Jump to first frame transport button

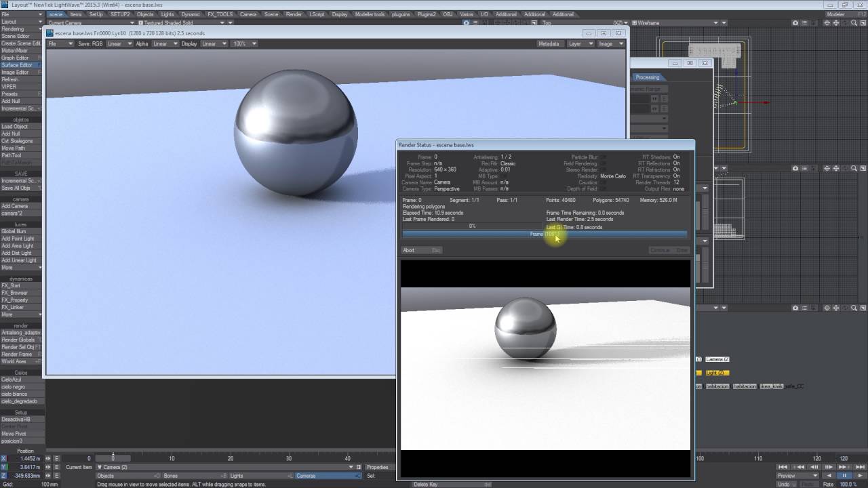pyautogui.click(x=783, y=467)
